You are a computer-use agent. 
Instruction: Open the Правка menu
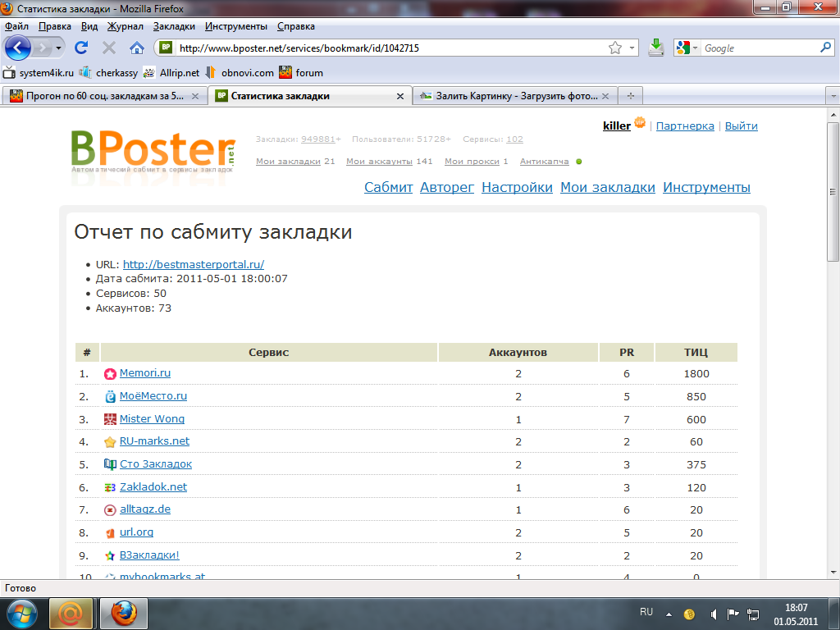[55, 26]
